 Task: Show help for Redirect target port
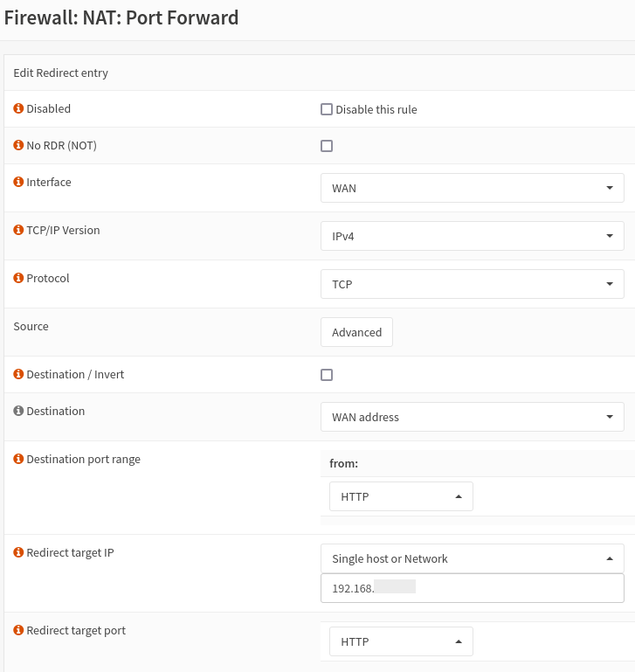18,631
